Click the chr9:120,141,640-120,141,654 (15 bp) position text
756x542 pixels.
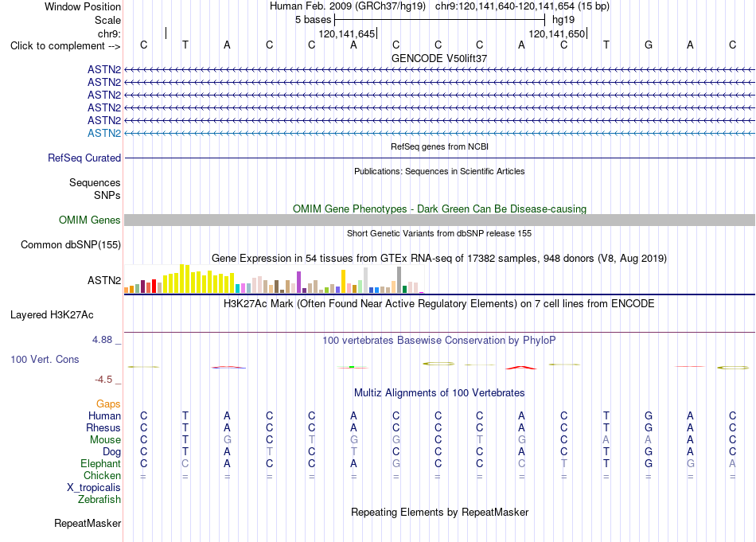tap(522, 6)
